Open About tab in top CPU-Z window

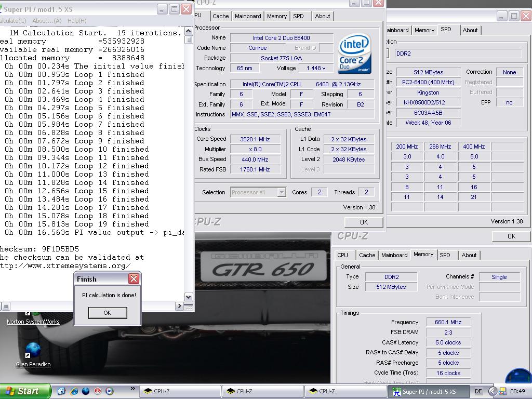(x=322, y=16)
